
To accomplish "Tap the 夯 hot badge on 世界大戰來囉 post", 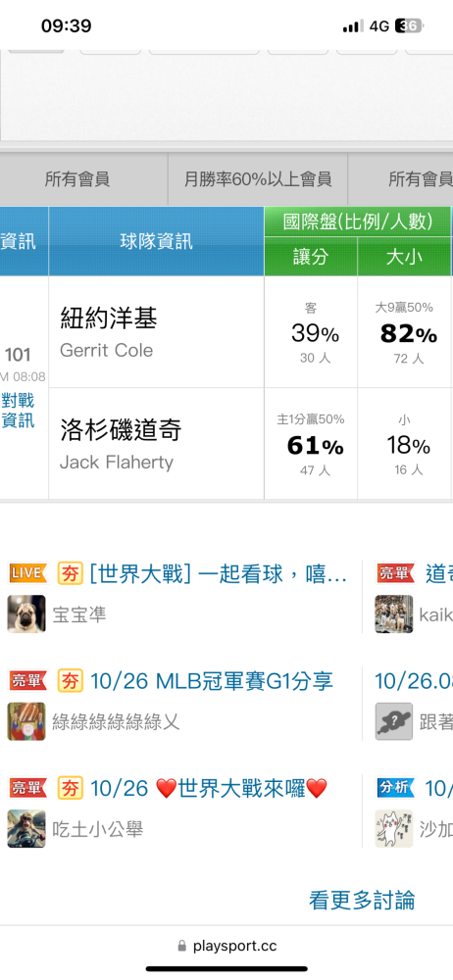I will pos(71,789).
